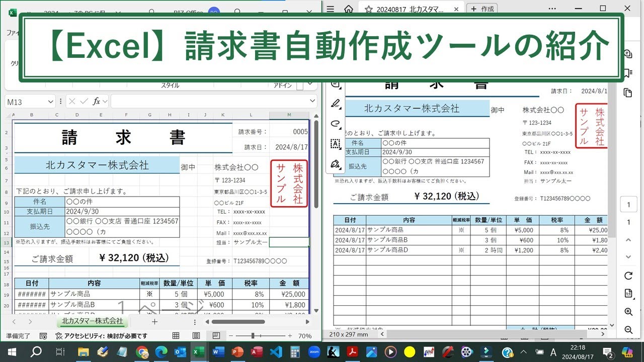Image resolution: width=644 pixels, height=362 pixels.
Task: Open the PDF viewer hamburger menu
Action: pyautogui.click(x=330, y=9)
